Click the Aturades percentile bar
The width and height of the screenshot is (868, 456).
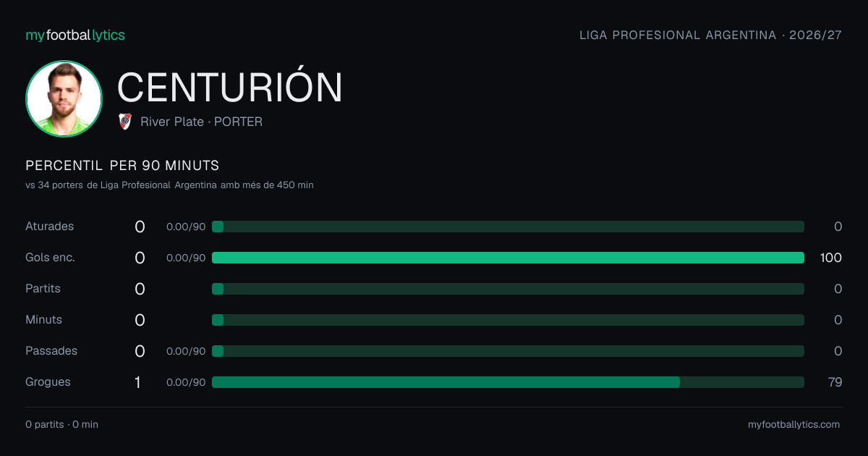click(508, 227)
